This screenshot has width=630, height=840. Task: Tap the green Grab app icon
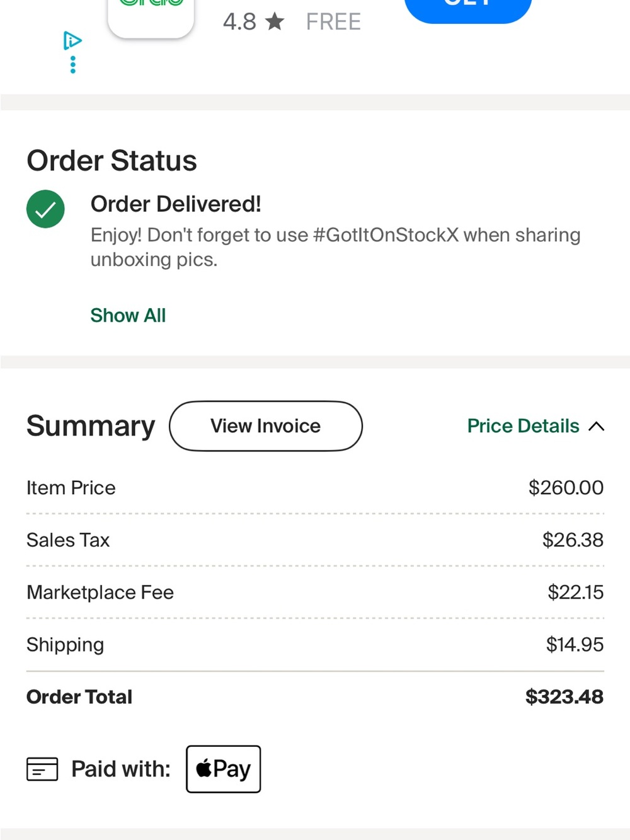click(x=151, y=18)
